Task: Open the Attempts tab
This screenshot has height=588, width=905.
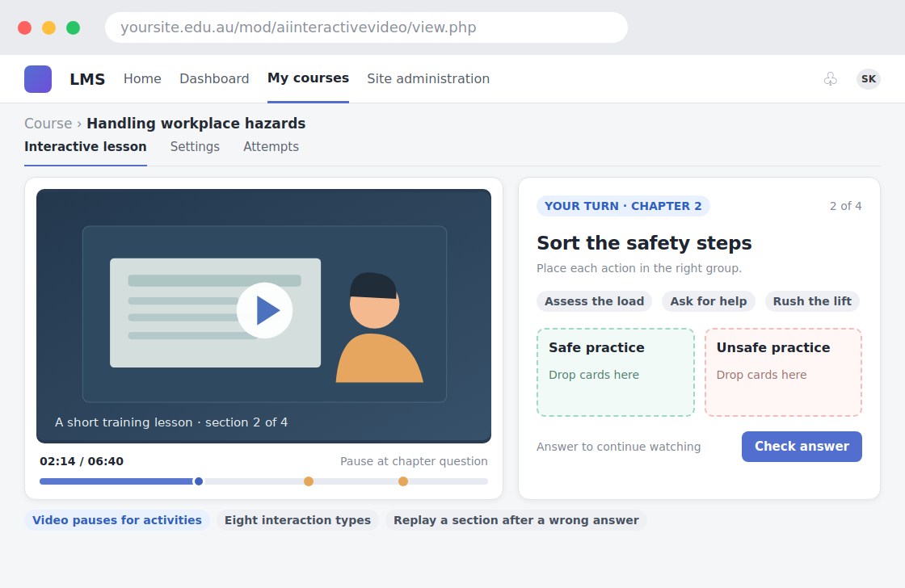Action: pyautogui.click(x=271, y=146)
